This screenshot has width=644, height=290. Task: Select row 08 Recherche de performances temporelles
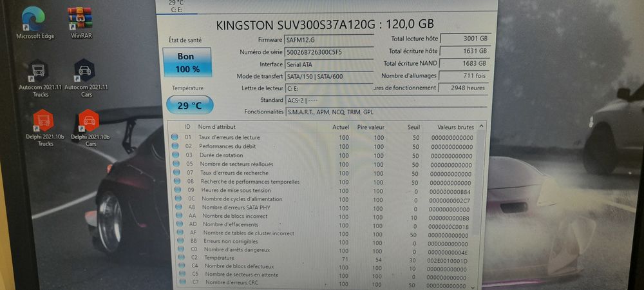point(323,182)
